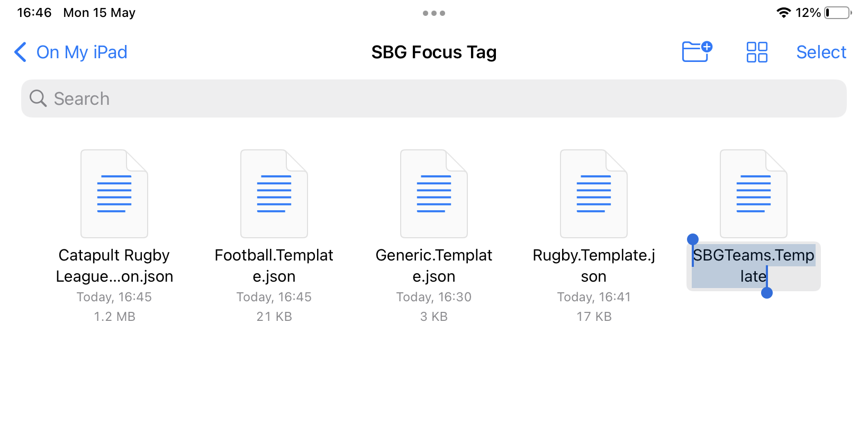Tap the battery indicator icon
The height and width of the screenshot is (422, 868).
837,13
